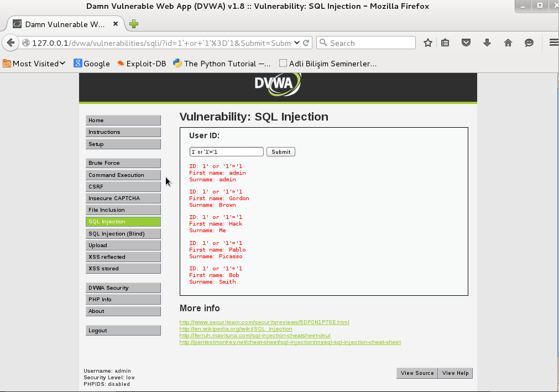Open the Exploit-DB bookmark
Viewport: 559px width, 392px height.
[x=142, y=64]
